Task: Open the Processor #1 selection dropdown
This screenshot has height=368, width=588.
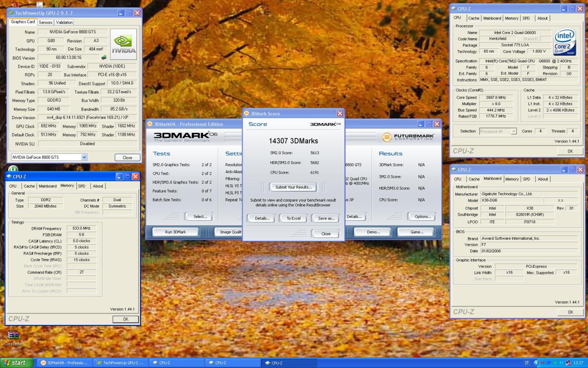Action: [x=513, y=131]
